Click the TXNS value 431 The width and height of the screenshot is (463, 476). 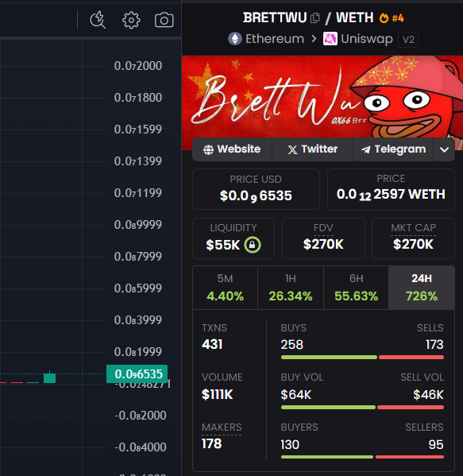(212, 345)
